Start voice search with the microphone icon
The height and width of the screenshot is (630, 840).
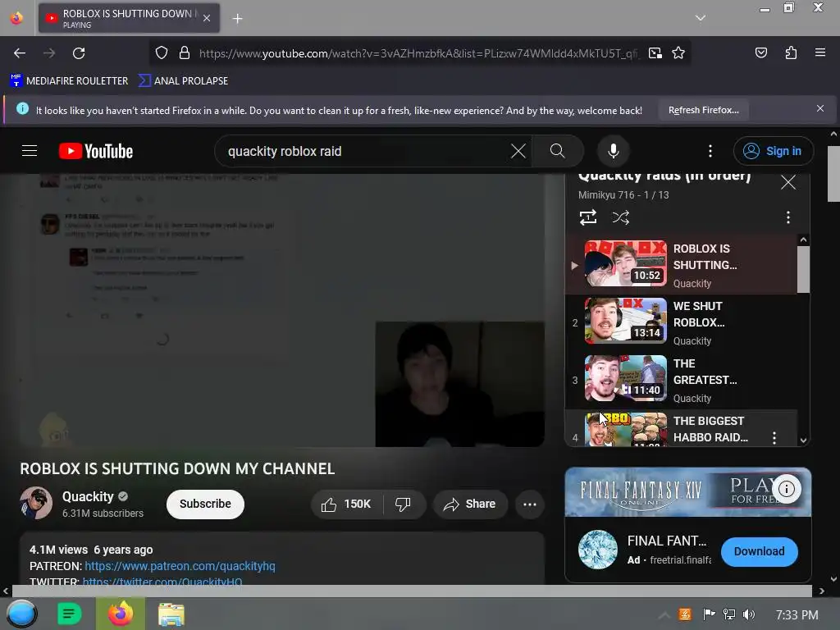click(614, 151)
